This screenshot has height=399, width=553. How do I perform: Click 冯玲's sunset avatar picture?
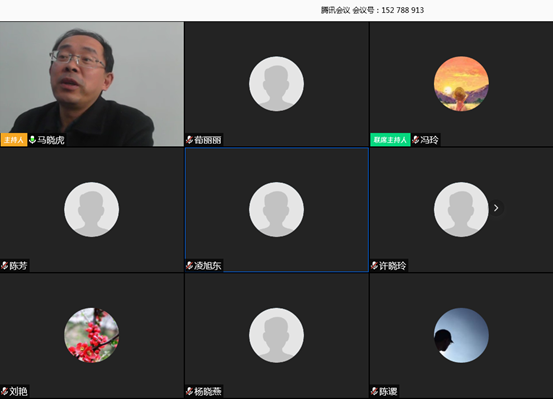461,84
